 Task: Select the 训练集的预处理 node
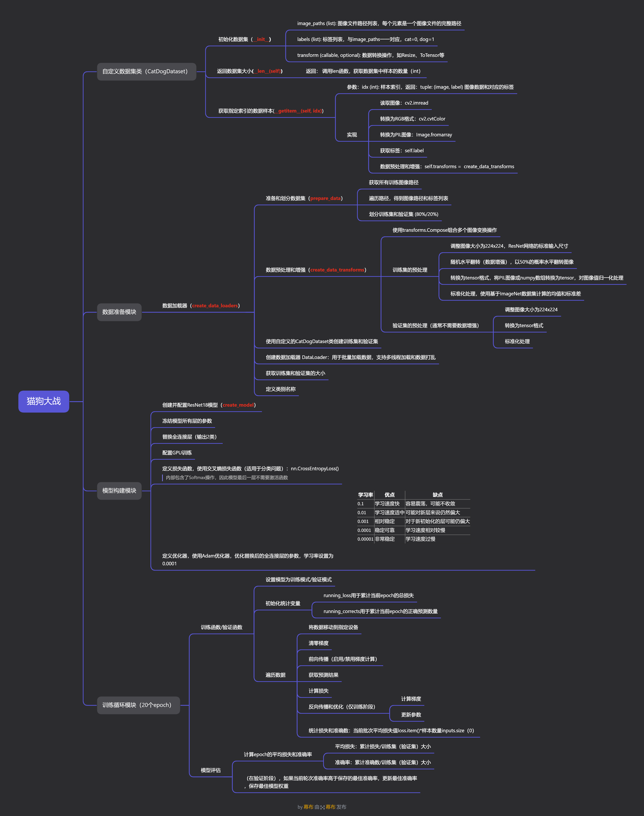click(409, 270)
